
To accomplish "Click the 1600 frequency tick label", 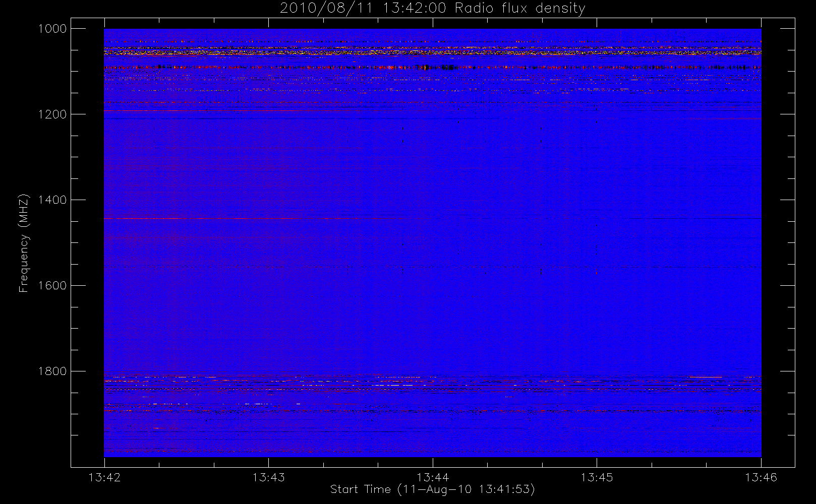I will (x=52, y=286).
